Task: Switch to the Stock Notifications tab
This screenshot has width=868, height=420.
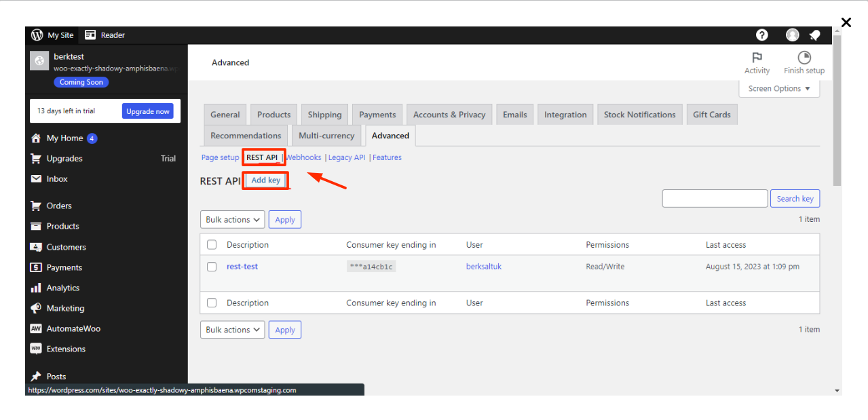Action: [640, 115]
